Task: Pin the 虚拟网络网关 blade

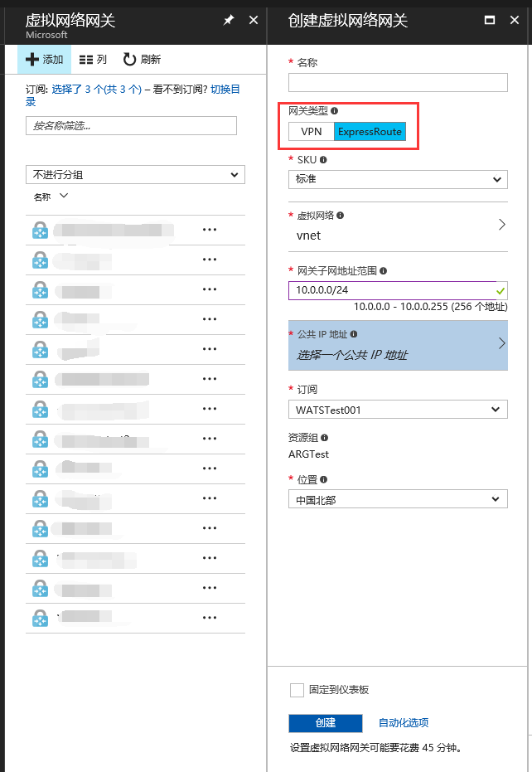Action: [229, 20]
